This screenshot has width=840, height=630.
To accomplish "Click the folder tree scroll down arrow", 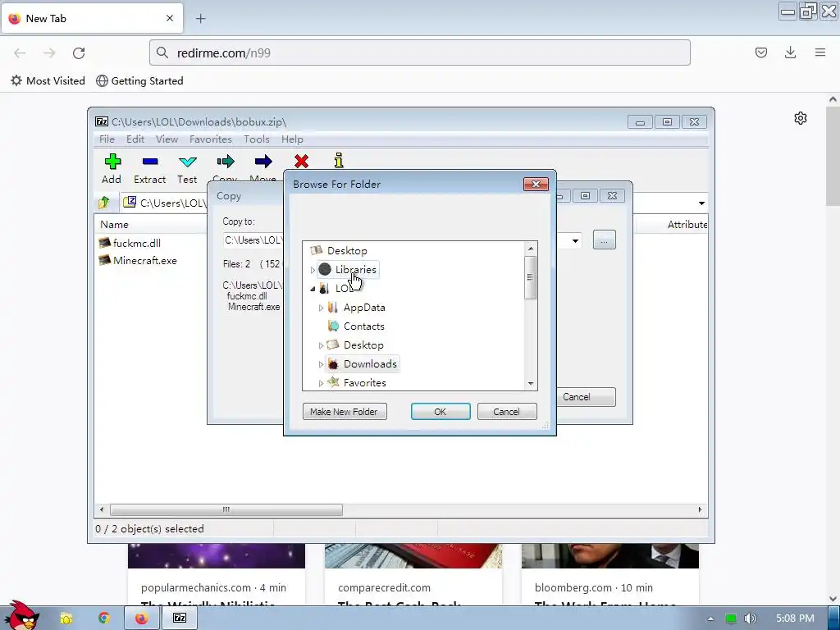I will tap(531, 384).
